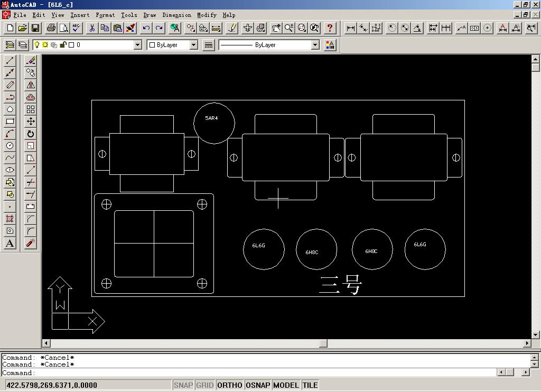The height and width of the screenshot is (392, 541).
Task: Select the Angular Dimension tool
Action: pyautogui.click(x=417, y=28)
